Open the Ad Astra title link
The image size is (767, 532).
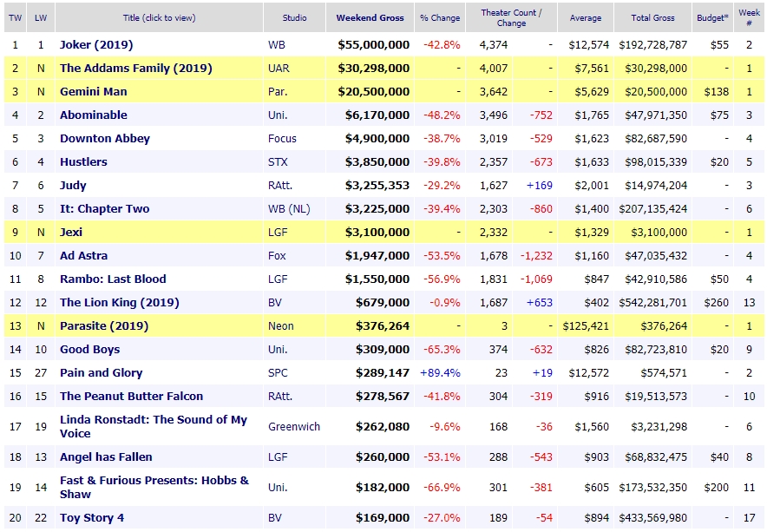click(x=83, y=256)
